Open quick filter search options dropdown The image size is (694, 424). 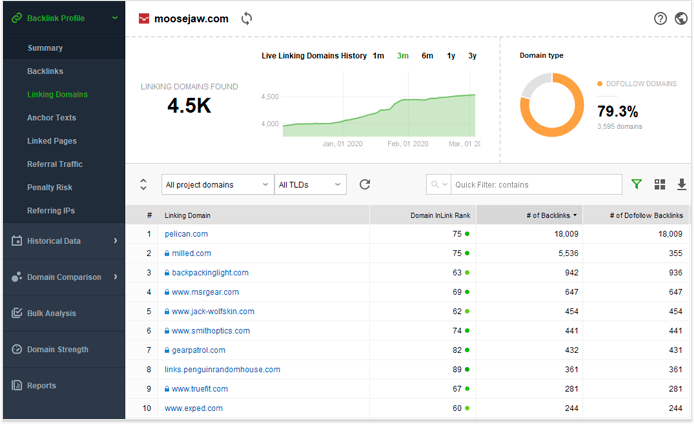440,185
